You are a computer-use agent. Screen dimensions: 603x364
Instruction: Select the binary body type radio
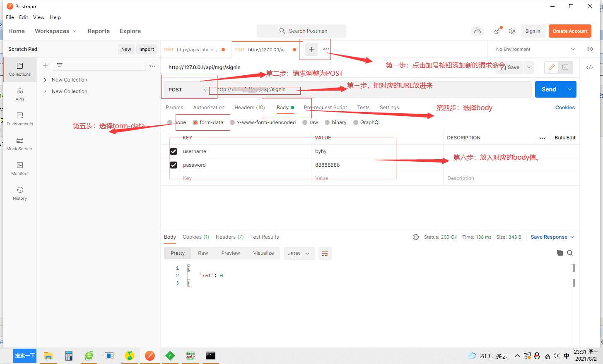pos(327,122)
